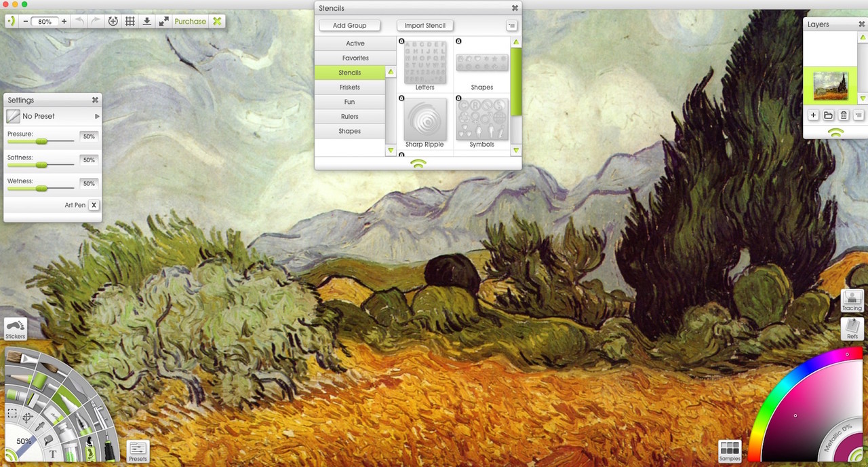Zoom in with the plus button
The height and width of the screenshot is (467, 868).
point(64,21)
